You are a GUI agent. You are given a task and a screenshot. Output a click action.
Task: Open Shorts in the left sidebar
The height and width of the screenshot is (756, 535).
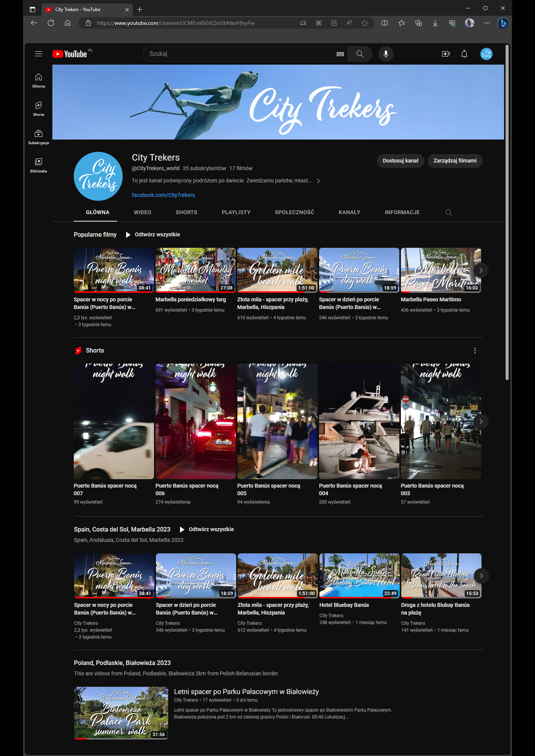click(x=39, y=109)
